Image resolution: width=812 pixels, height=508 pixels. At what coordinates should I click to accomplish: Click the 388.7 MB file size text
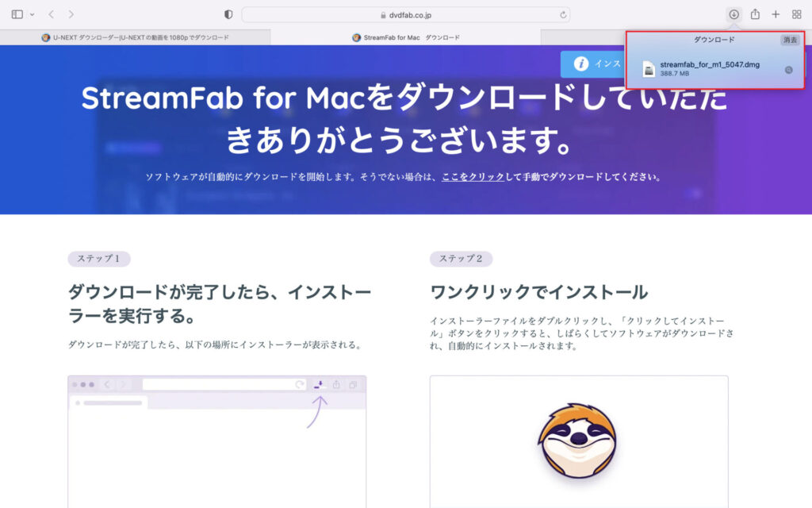pos(674,74)
